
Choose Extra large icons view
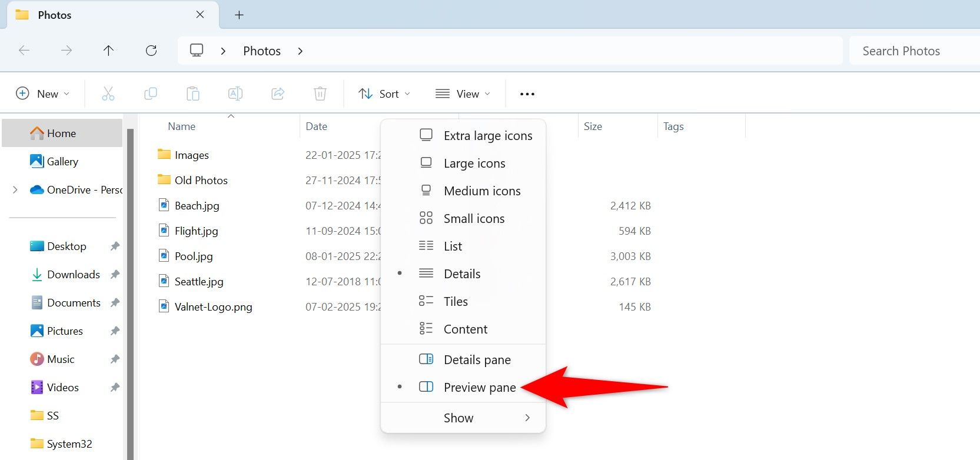pos(487,135)
